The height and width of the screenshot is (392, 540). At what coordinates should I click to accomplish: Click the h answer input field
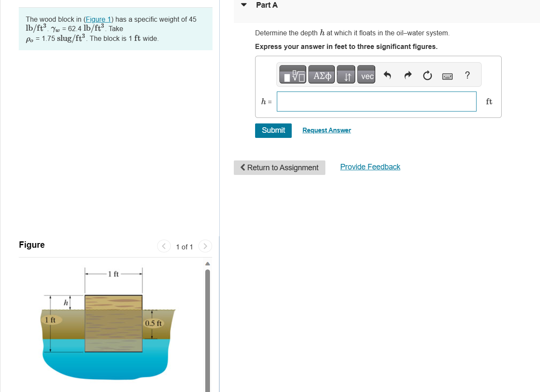(376, 101)
